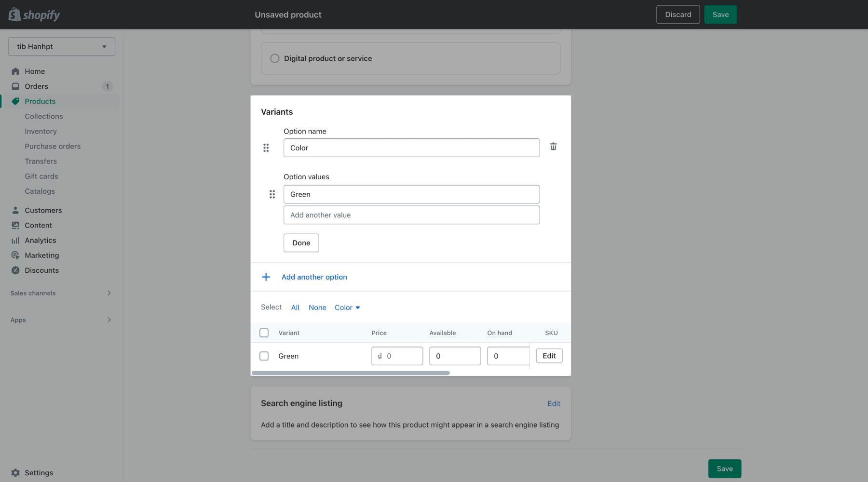Click the drag handle beside Option name
Viewport: 868px width, 482px height.
[x=266, y=148]
